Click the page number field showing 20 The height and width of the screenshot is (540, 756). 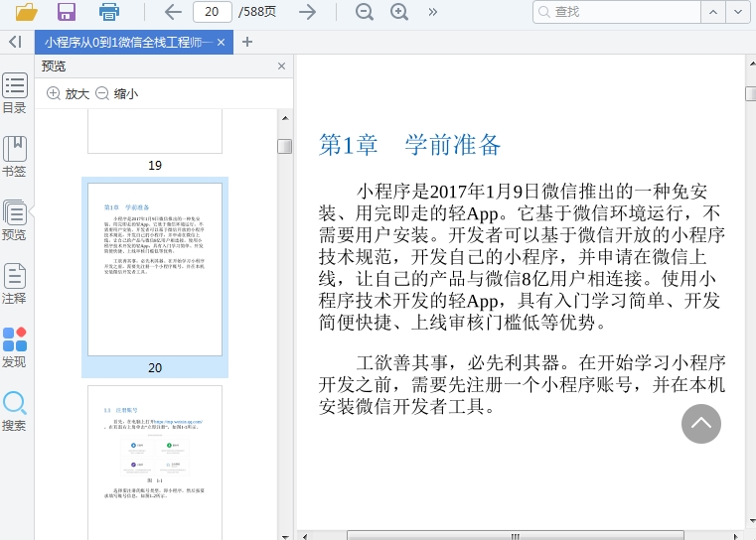point(213,12)
